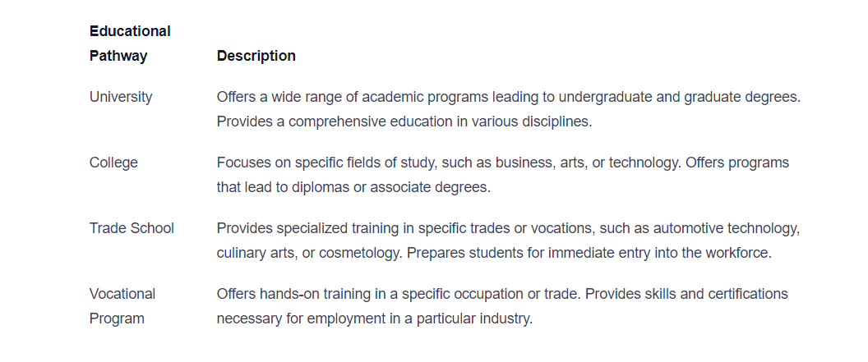Click the word 'Program' under Vocational

point(117,318)
